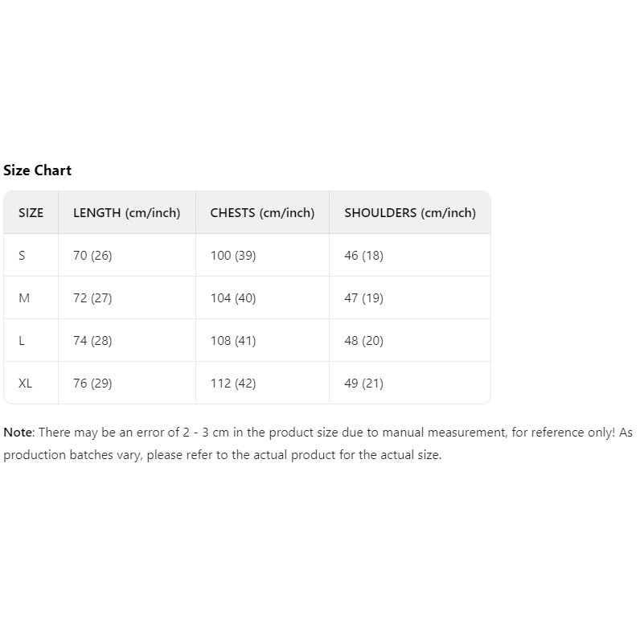Click the 104 (40) chest cell
644x644 pixels.
point(233,298)
